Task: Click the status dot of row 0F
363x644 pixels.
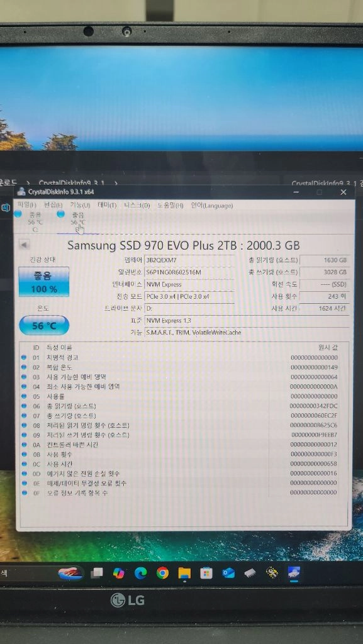Action: point(24,493)
